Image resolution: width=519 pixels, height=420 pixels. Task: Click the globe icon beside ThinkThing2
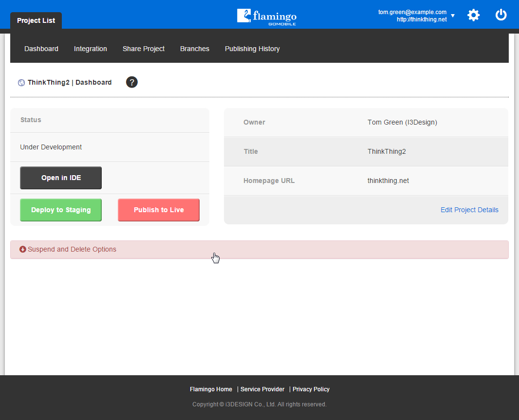(21, 83)
